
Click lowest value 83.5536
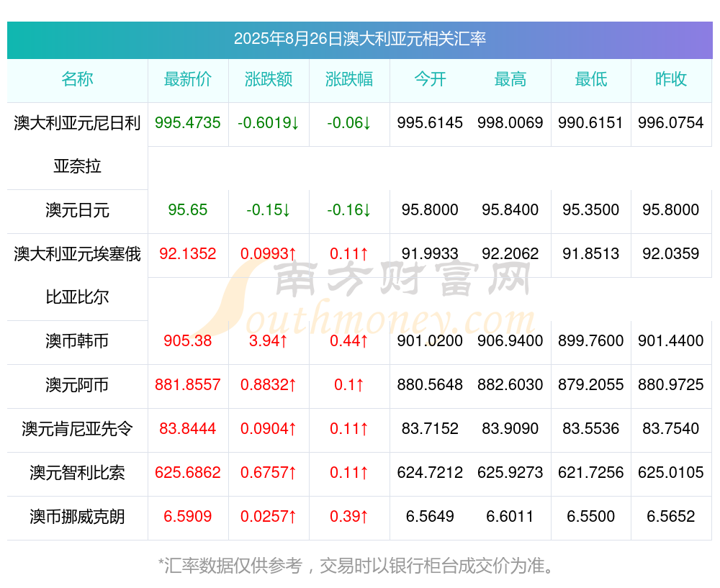click(x=591, y=429)
